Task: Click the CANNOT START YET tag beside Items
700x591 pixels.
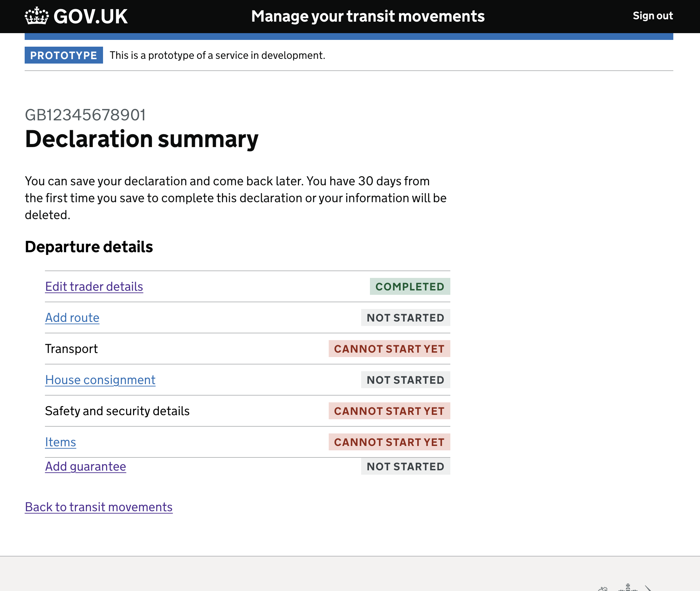Action: click(x=389, y=442)
